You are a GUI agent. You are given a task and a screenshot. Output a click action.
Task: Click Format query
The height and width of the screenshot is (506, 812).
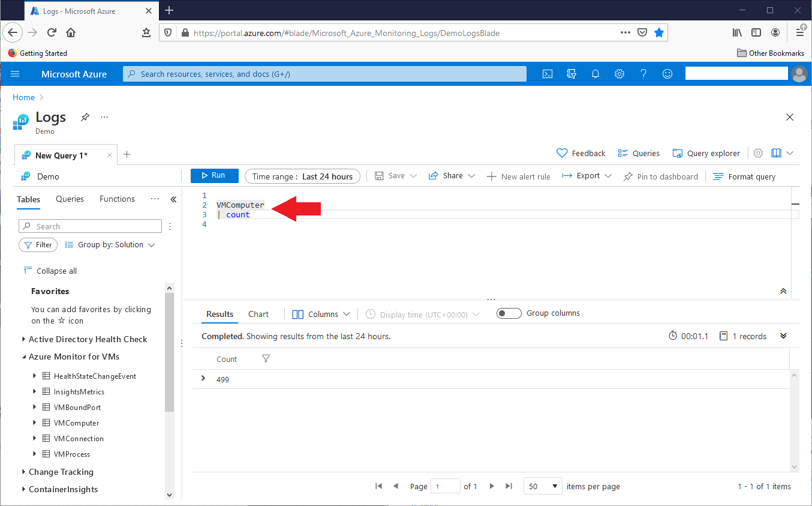point(744,176)
